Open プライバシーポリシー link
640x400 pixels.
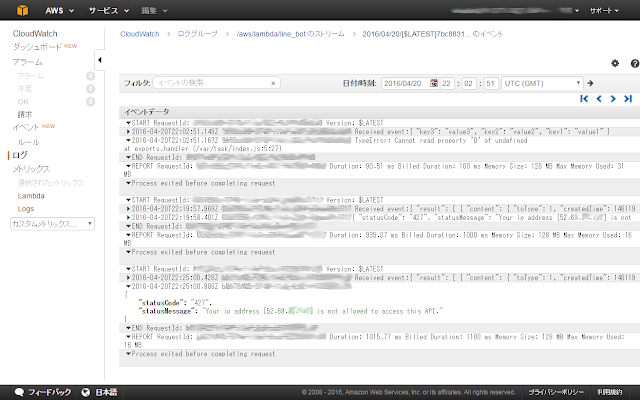pyautogui.click(x=556, y=393)
